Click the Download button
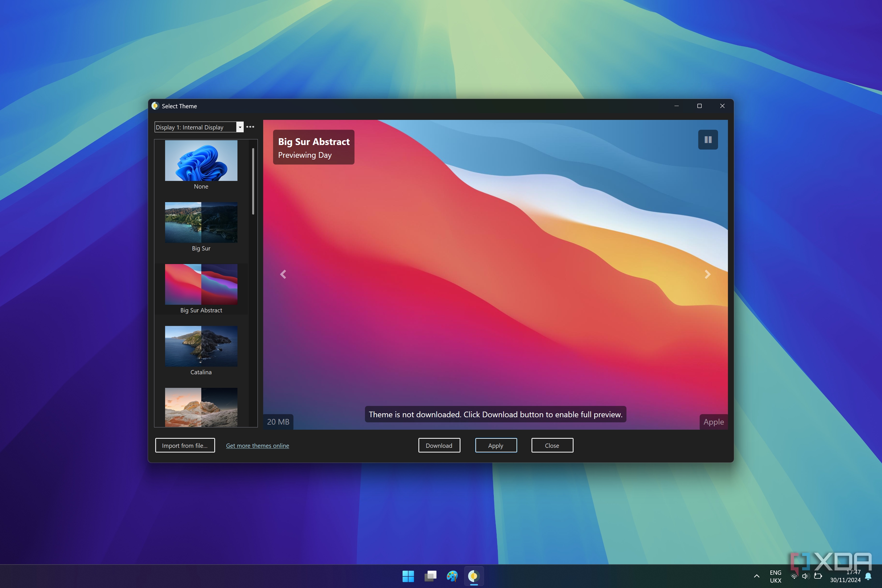This screenshot has width=882, height=588. (x=439, y=446)
